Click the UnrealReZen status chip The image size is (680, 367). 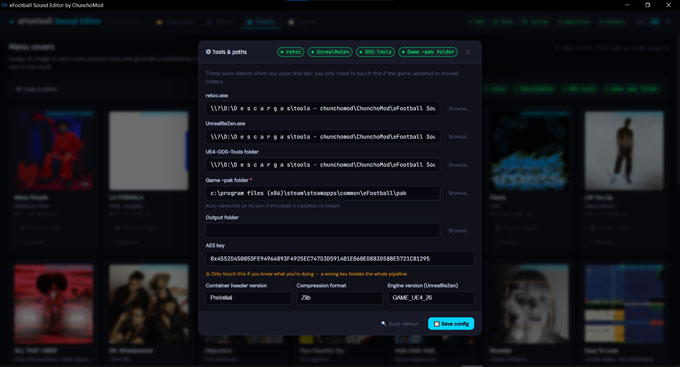[330, 52]
